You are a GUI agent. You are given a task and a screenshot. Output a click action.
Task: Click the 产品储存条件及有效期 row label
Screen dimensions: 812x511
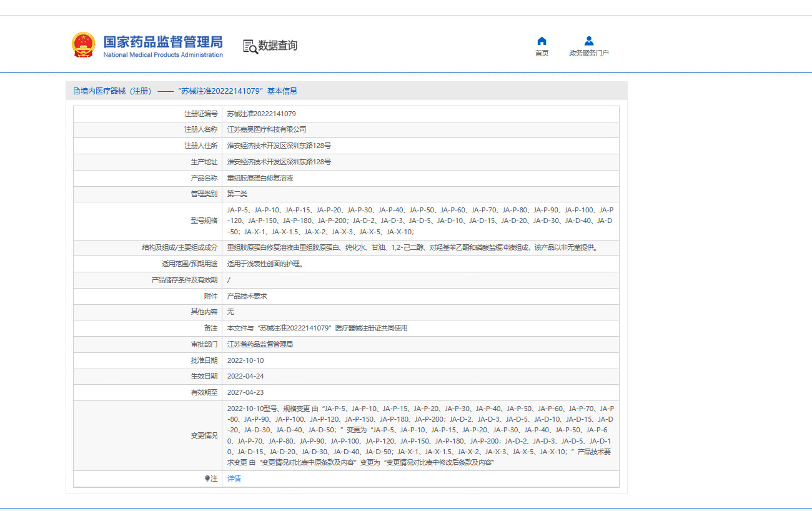tap(185, 280)
